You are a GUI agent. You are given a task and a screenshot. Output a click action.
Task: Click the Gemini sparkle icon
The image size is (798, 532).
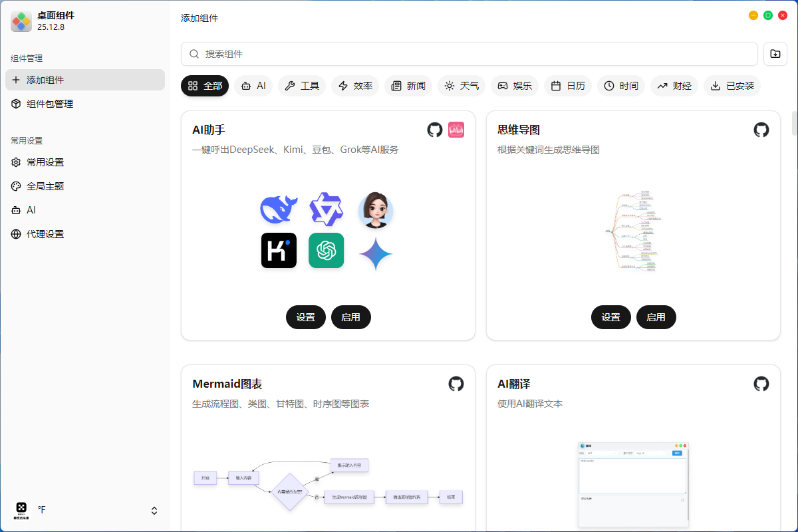coord(376,254)
